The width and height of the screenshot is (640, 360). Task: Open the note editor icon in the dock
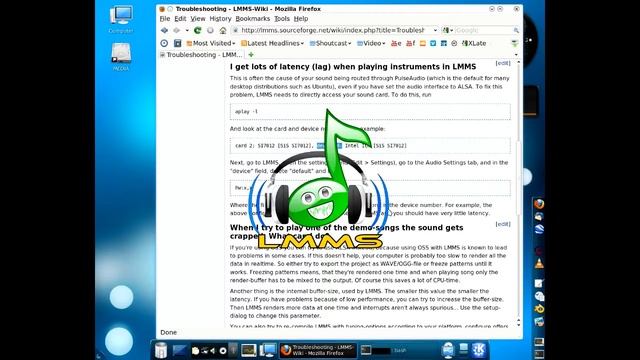click(539, 283)
